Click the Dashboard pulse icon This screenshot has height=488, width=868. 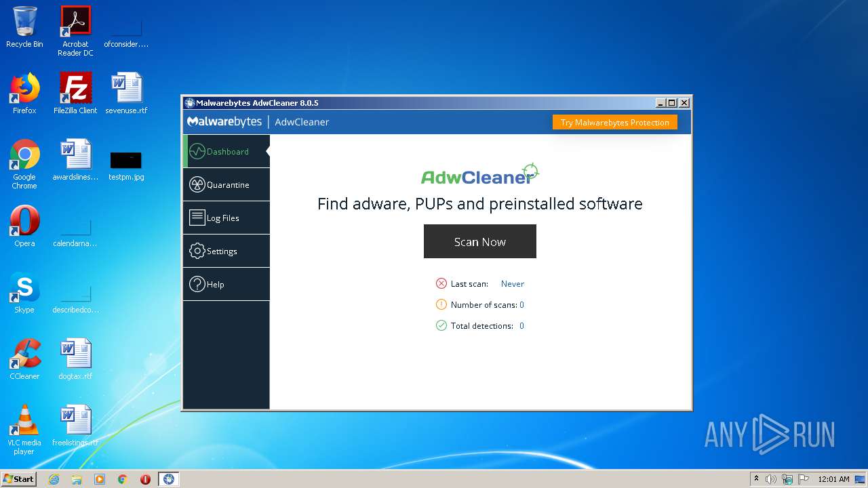coord(197,151)
